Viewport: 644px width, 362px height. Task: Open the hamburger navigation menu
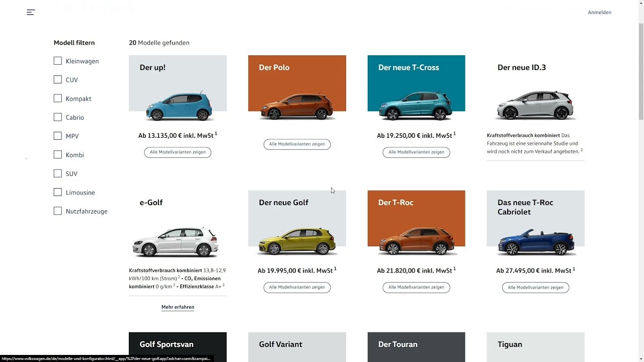tap(31, 12)
